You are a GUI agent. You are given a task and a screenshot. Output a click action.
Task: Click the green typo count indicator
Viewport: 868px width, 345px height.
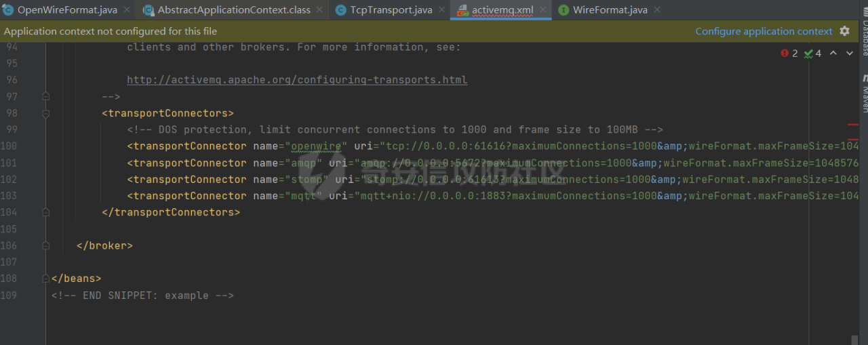[x=812, y=53]
